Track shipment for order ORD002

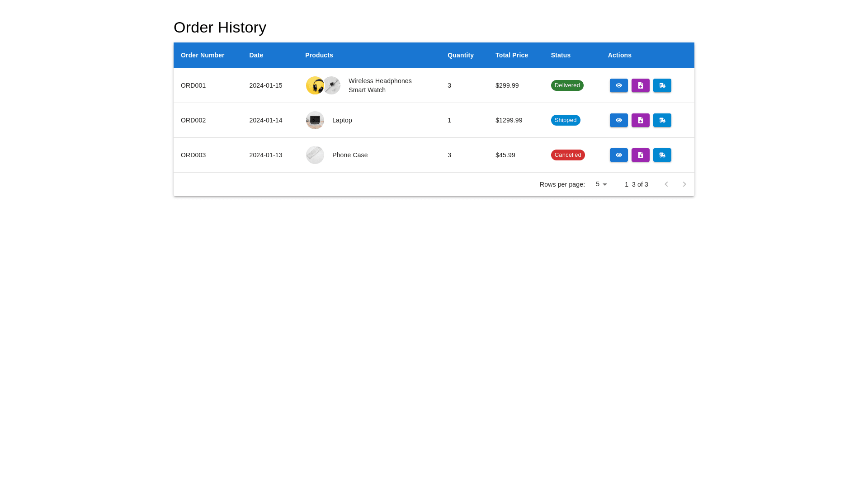[x=662, y=120]
